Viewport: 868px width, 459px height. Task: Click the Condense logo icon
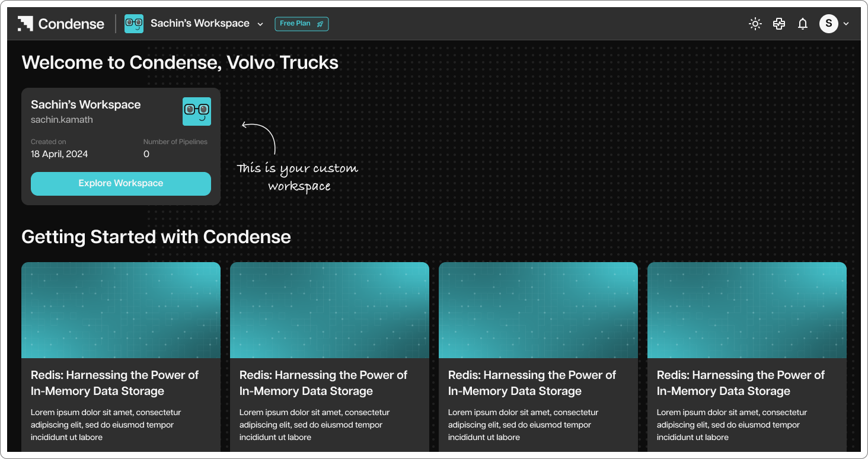pyautogui.click(x=25, y=24)
